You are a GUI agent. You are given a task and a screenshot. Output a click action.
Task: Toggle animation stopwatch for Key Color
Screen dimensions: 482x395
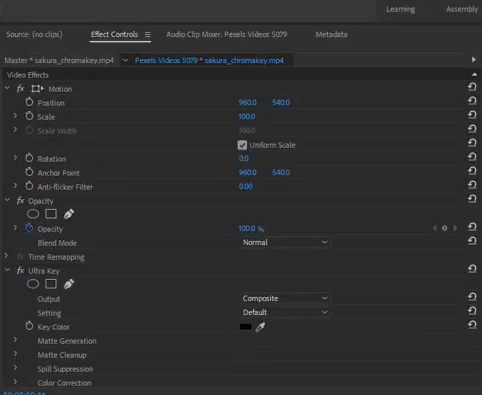[x=29, y=326]
